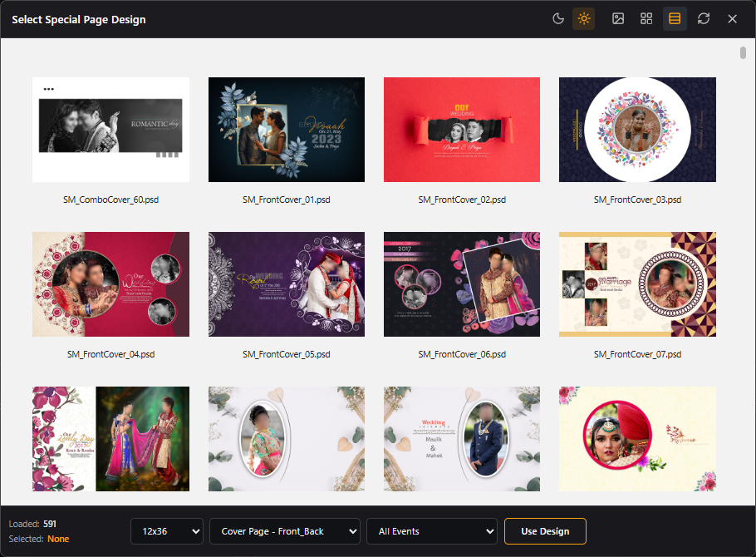756x557 pixels.
Task: Pick the red SM_FrontCover_02.psd design
Action: [x=462, y=130]
